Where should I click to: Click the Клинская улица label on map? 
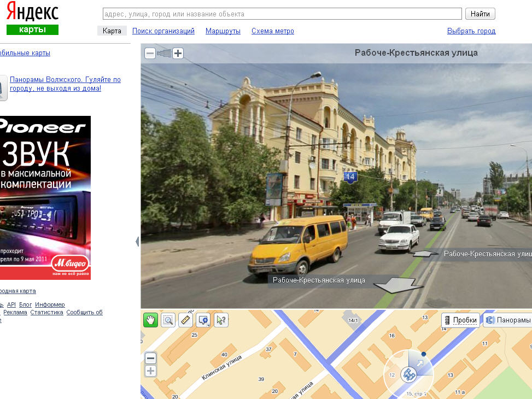click(x=221, y=367)
